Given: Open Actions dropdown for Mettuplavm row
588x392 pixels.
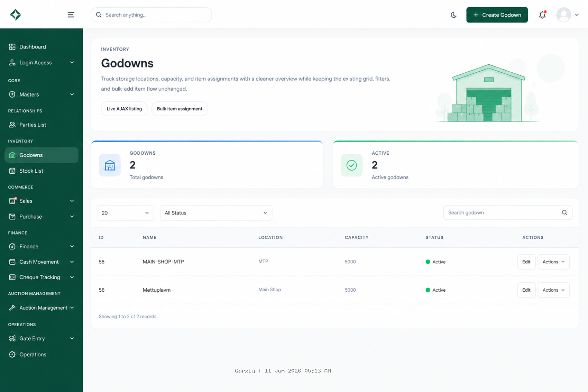Looking at the screenshot, I should [x=553, y=290].
